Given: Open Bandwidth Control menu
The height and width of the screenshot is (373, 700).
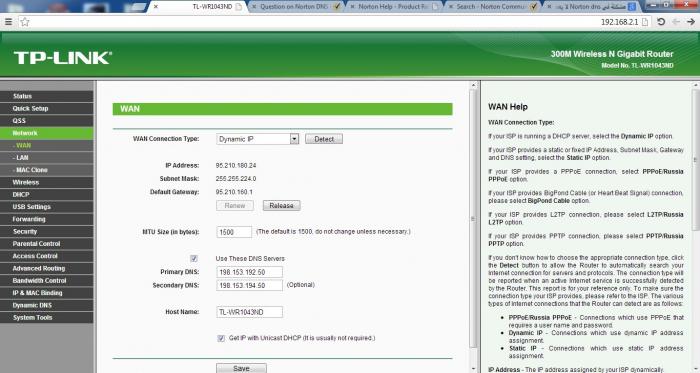Looking at the screenshot, I should tap(47, 281).
